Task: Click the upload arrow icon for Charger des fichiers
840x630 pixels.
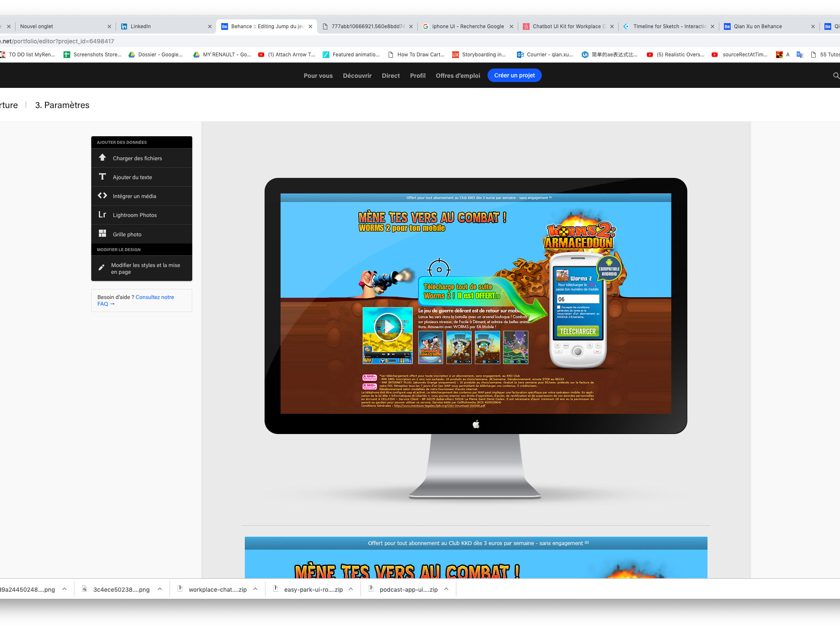Action: 102,158
